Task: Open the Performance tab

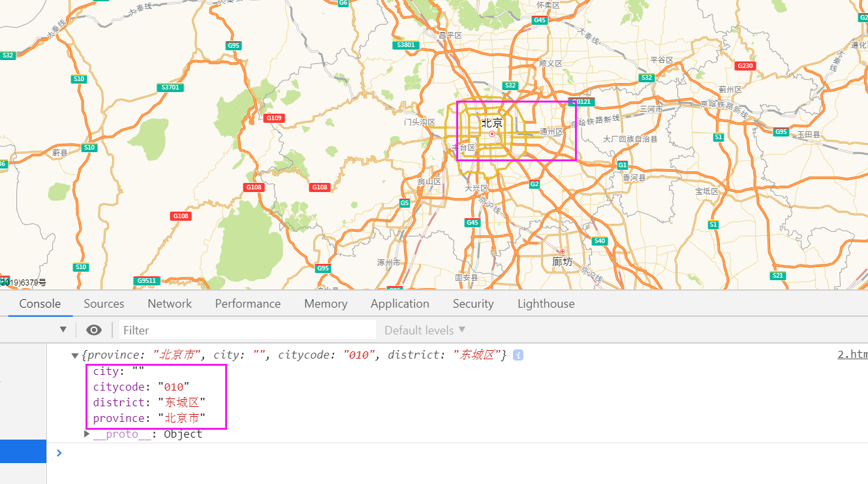Action: tap(248, 304)
